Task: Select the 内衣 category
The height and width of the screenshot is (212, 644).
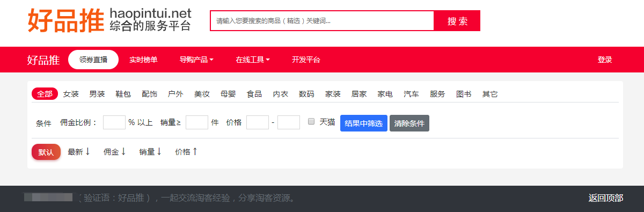Action: click(x=281, y=94)
